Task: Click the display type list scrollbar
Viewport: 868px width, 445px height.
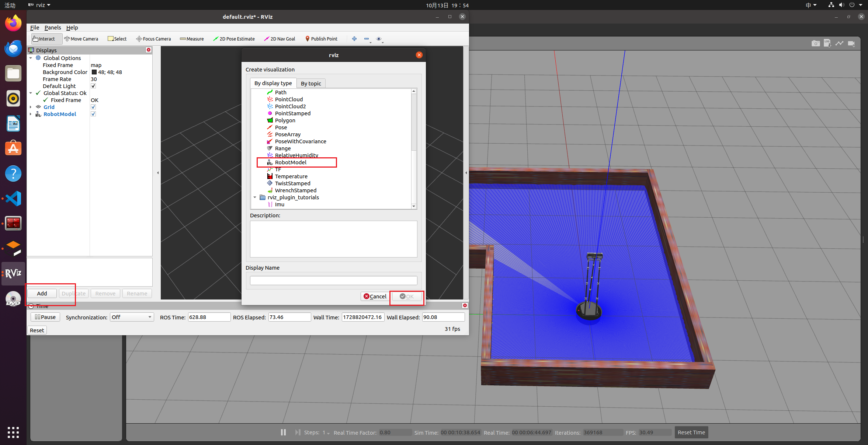Action: click(x=414, y=122)
